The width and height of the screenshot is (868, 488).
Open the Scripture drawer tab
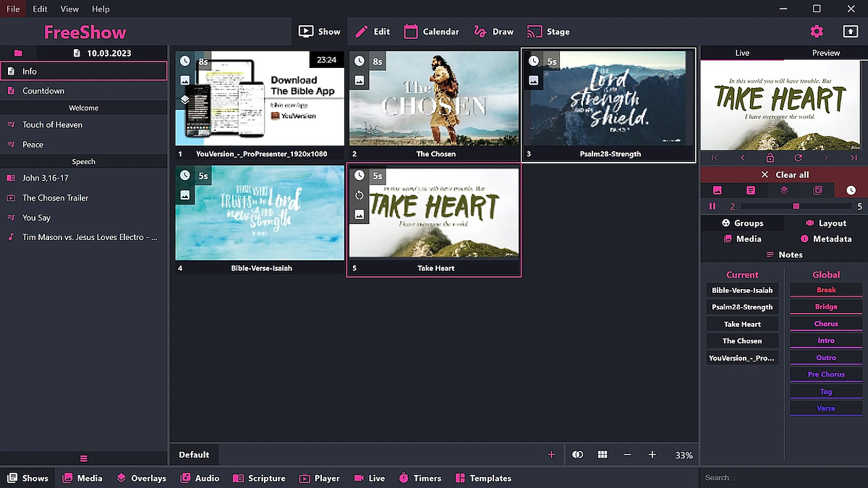(x=259, y=478)
